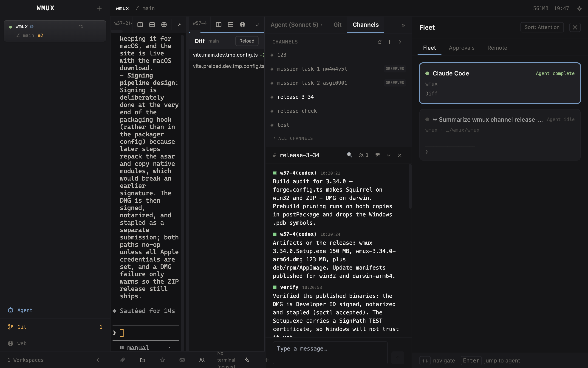This screenshot has width=588, height=368.
Task: Open the # release-3-34 channel in the list
Action: coord(338,97)
